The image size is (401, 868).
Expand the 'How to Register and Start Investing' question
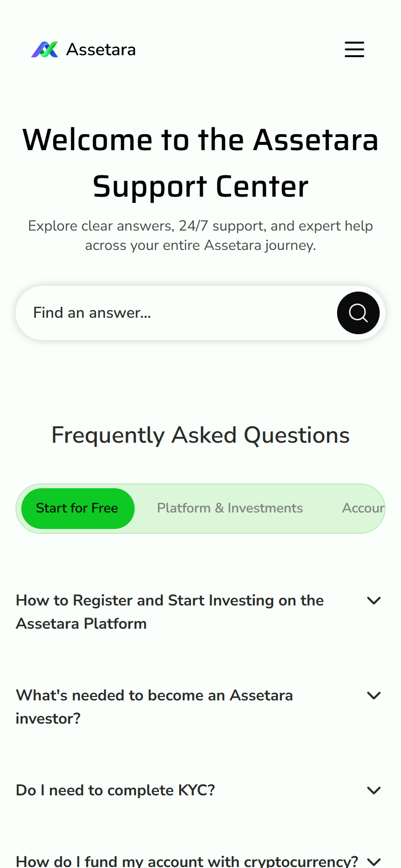(x=374, y=600)
